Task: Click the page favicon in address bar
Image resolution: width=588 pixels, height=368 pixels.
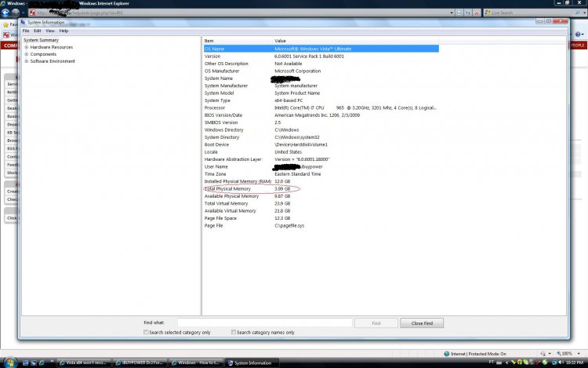Action: (x=33, y=13)
